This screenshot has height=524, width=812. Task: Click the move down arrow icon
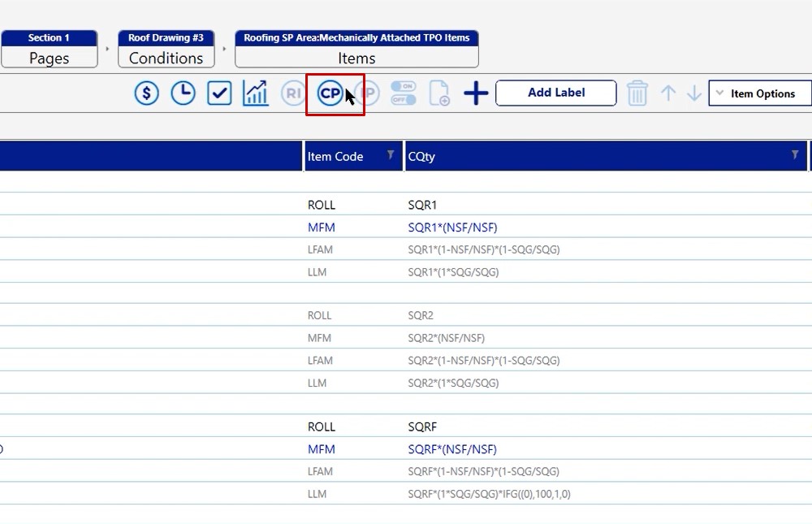[693, 93]
